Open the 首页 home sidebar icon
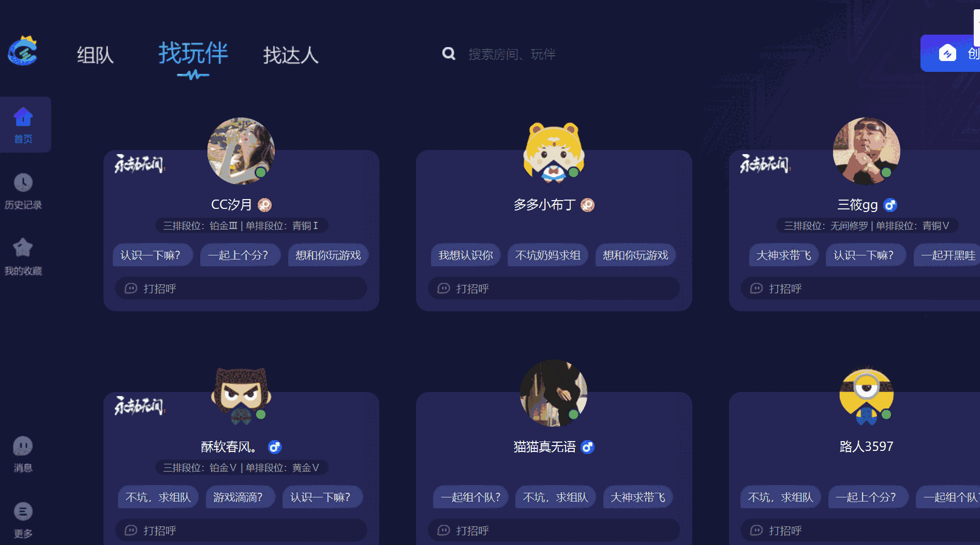980x545 pixels. click(23, 117)
